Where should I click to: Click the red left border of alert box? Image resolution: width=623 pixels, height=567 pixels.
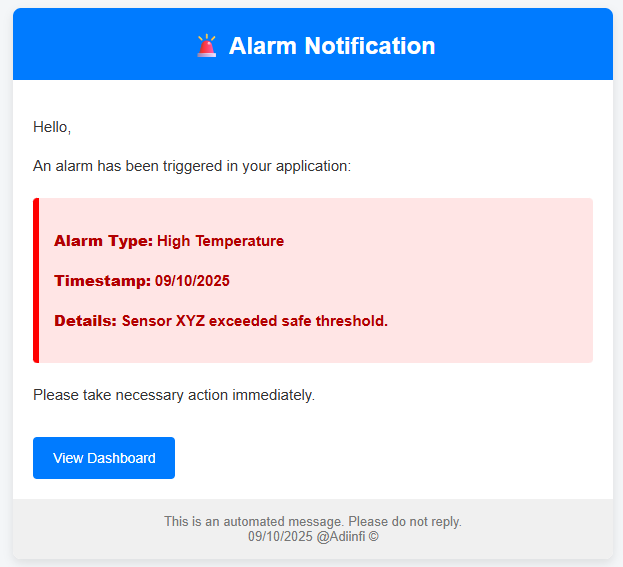(36, 280)
